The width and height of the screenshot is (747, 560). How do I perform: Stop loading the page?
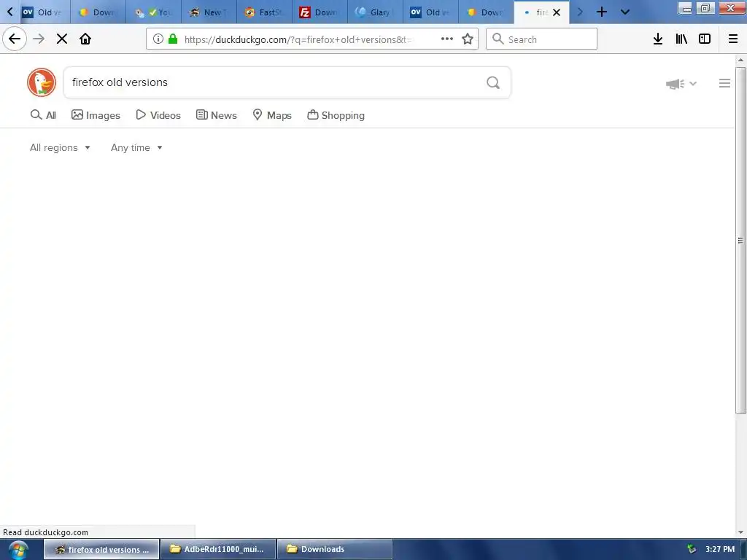click(x=62, y=39)
